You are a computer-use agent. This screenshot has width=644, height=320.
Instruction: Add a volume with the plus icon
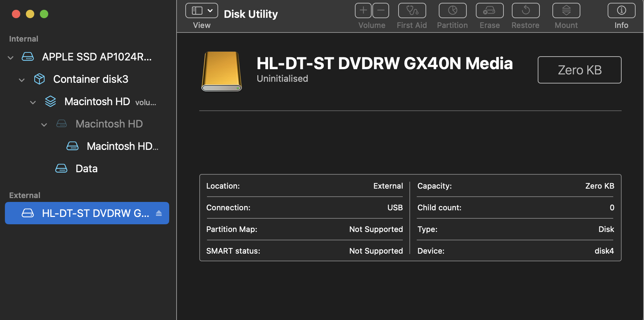coord(363,10)
